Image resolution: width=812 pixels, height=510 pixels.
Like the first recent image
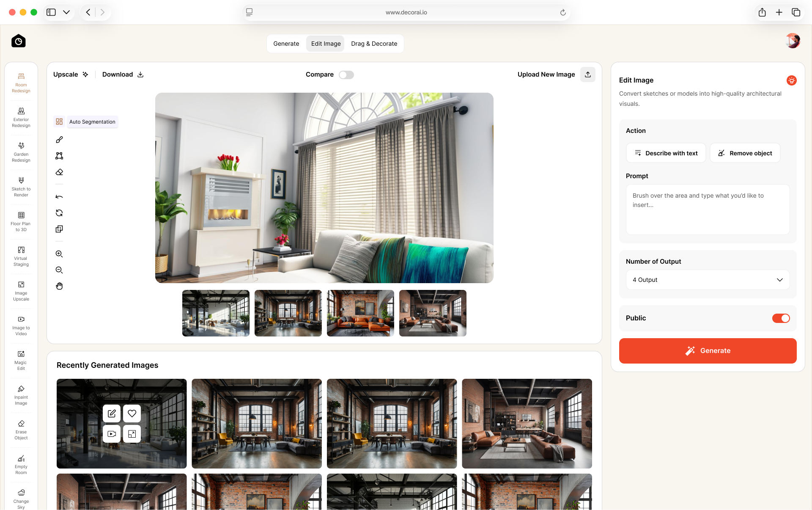[x=132, y=414]
